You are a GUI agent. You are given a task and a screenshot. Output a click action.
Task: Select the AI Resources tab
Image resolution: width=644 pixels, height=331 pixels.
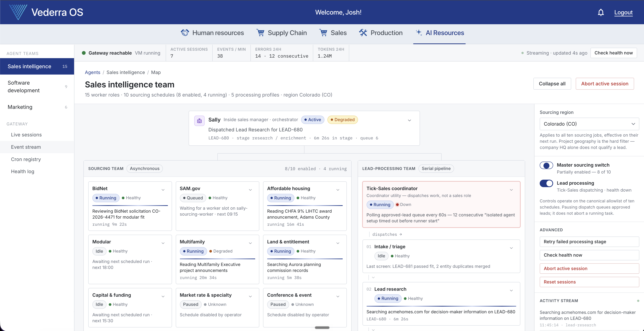(x=439, y=33)
